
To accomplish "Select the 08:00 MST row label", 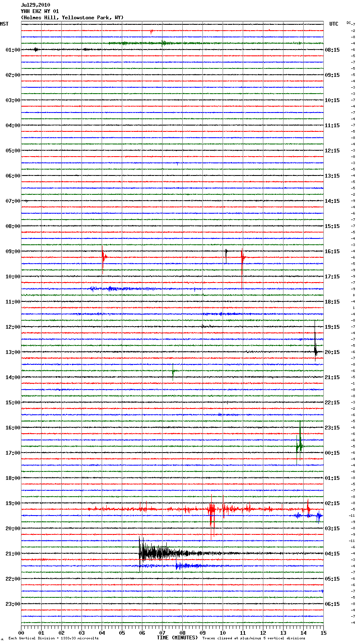I will click(x=13, y=226).
